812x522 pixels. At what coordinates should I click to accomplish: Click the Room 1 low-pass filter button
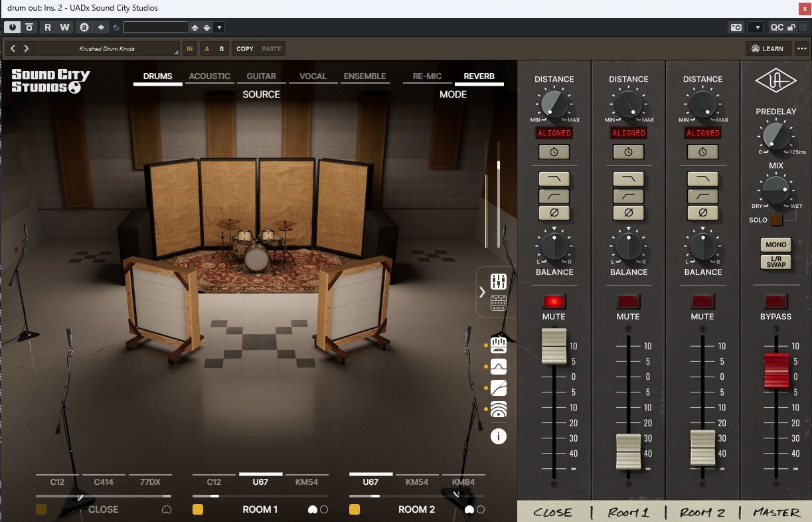tap(628, 179)
